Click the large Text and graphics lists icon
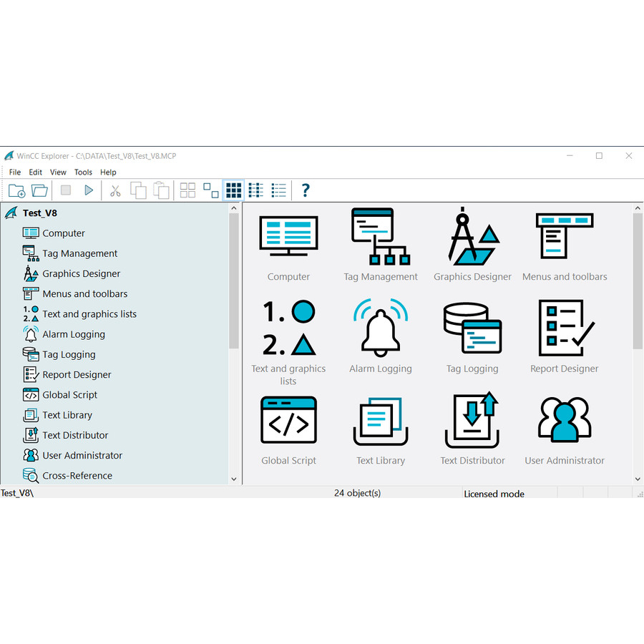 289,328
